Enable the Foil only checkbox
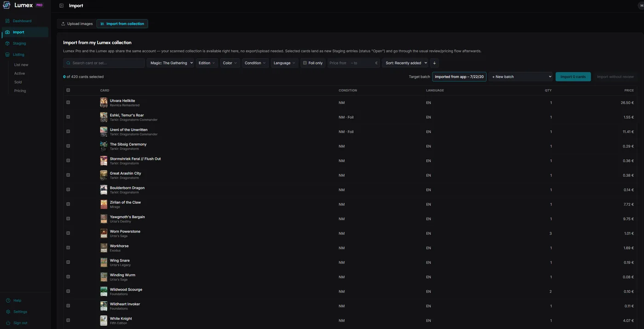Image resolution: width=644 pixels, height=329 pixels. (x=305, y=63)
